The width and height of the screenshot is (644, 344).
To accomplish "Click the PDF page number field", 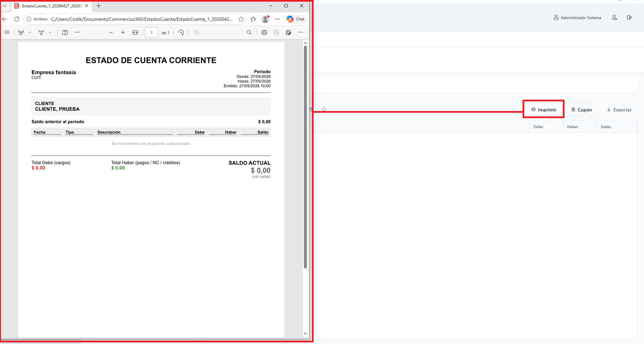I will click(151, 33).
